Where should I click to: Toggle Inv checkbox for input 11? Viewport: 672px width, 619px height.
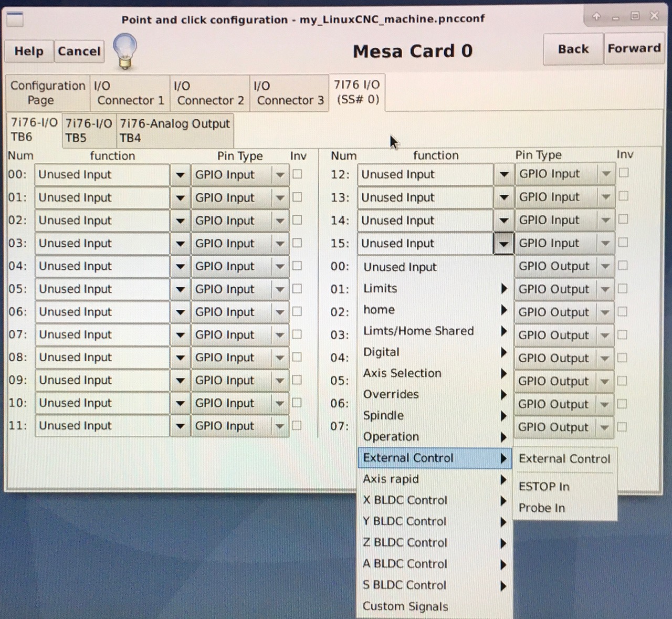(x=297, y=426)
